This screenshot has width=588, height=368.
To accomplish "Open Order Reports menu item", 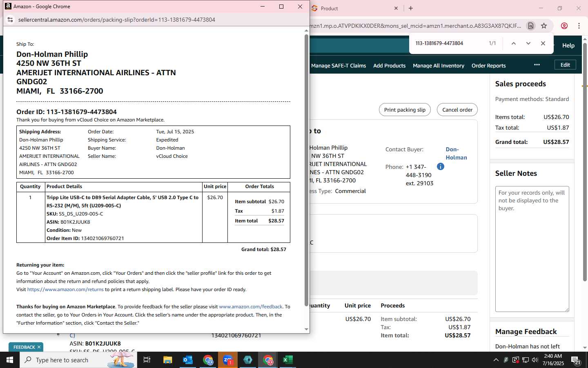I will pos(488,65).
